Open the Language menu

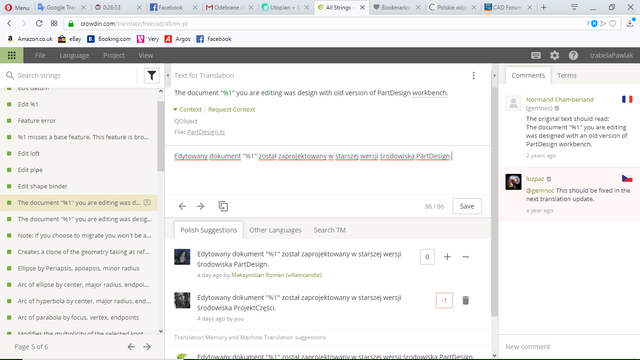[x=74, y=56]
